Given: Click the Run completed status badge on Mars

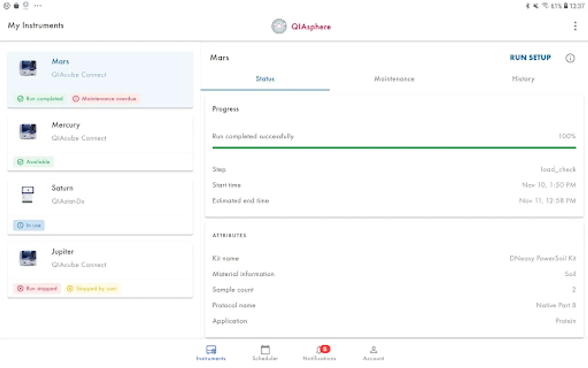Looking at the screenshot, I should pyautogui.click(x=40, y=99).
